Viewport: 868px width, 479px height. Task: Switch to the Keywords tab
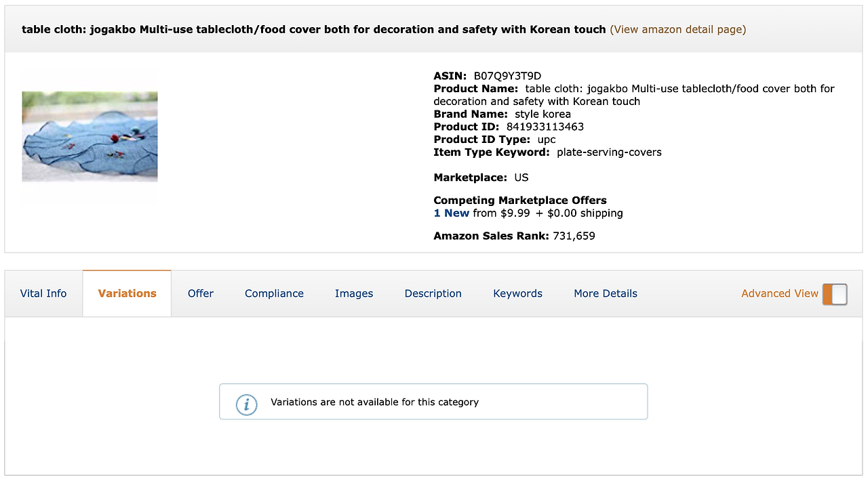click(517, 293)
